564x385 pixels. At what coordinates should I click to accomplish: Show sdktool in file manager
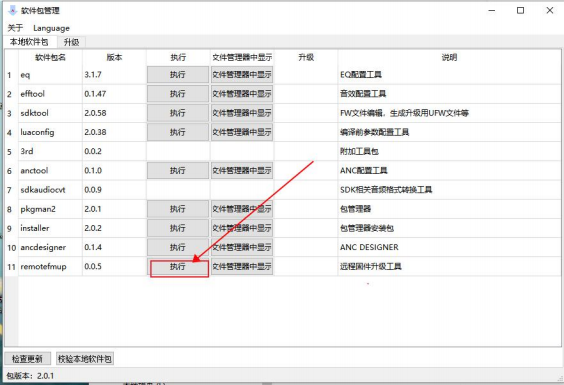pos(242,113)
